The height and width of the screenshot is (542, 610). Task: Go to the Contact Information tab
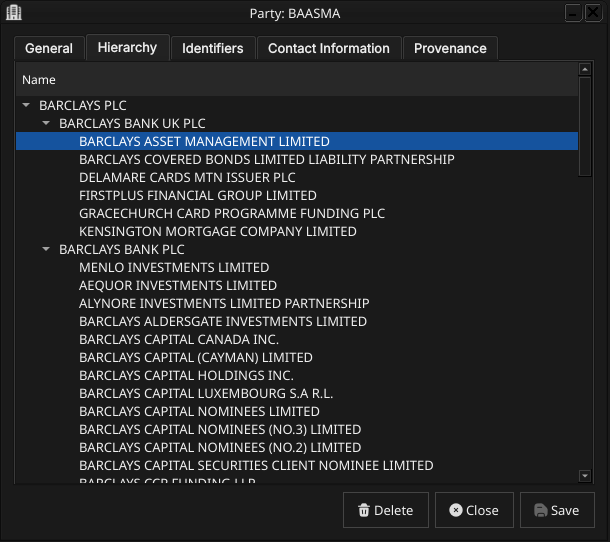(329, 48)
